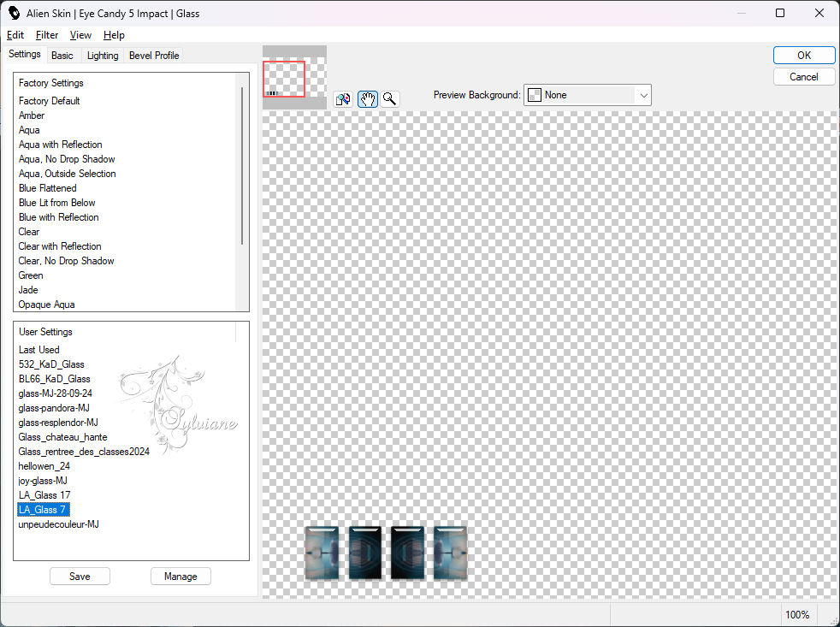Switch to the Bevel Profile tab

(154, 56)
